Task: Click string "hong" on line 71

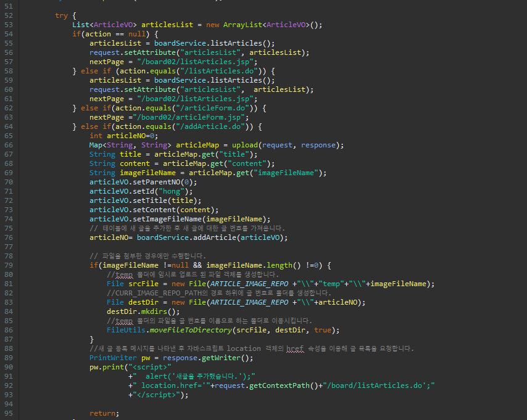Action: click(x=172, y=191)
